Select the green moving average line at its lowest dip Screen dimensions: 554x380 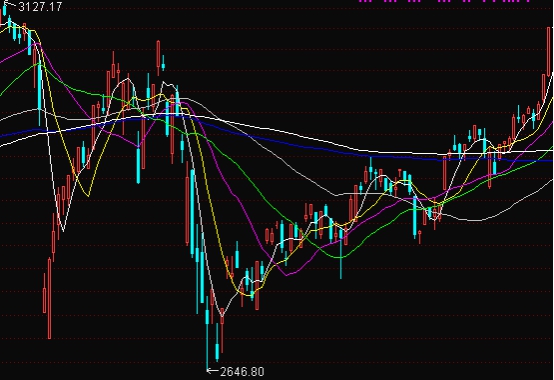339,257
